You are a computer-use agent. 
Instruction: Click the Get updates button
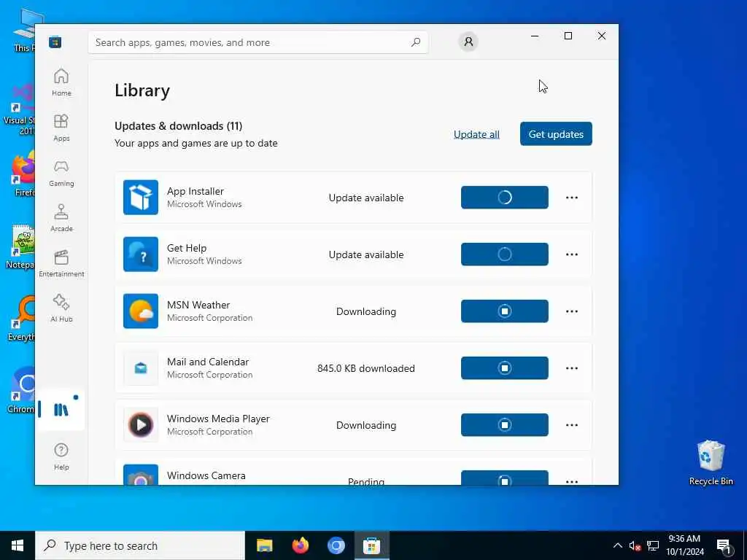click(x=556, y=134)
